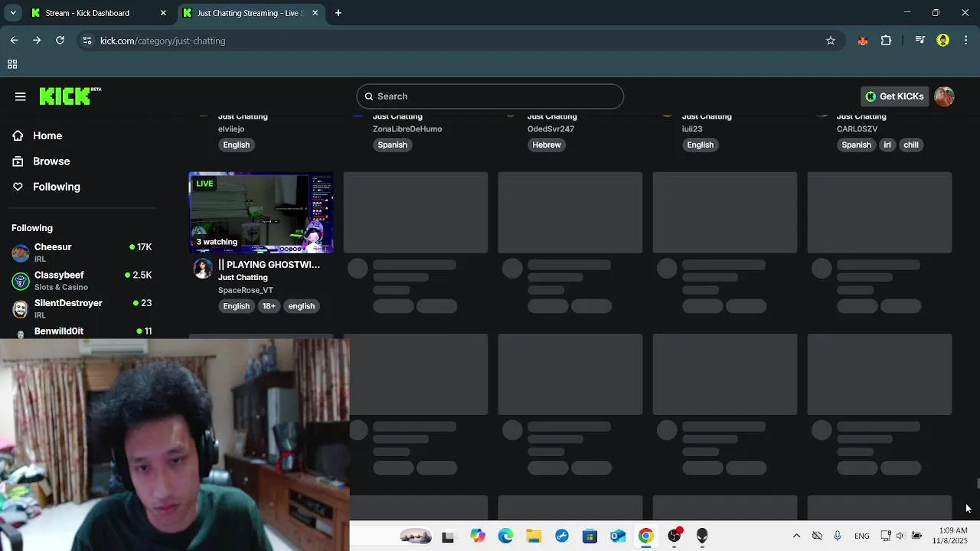
Task: Open SpaceRose_VT live stream thumbnail
Action: point(261,213)
